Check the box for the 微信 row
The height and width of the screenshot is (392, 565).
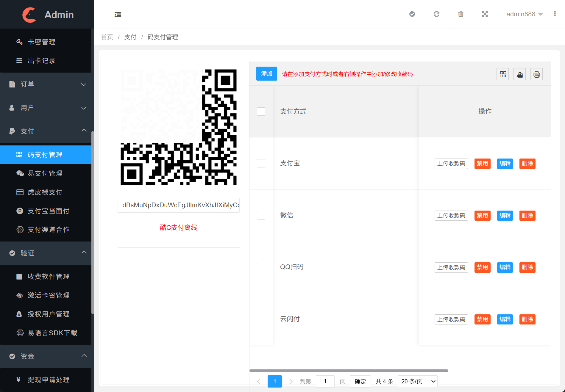click(x=261, y=215)
